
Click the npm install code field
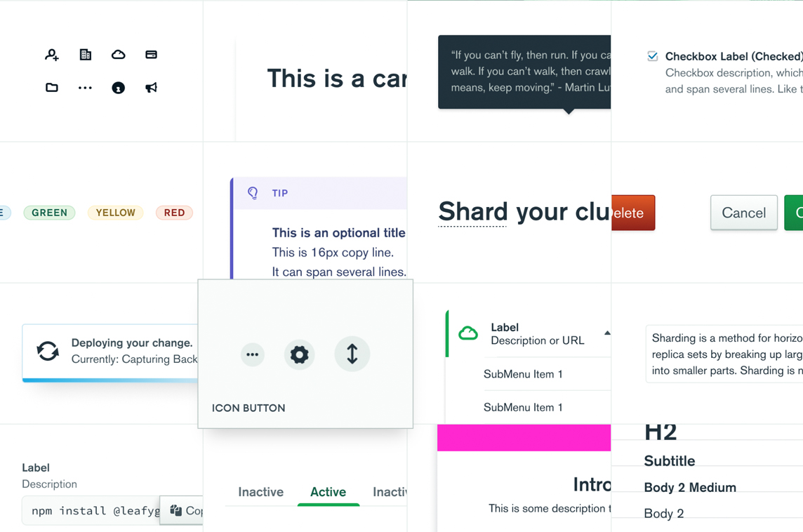(91, 510)
